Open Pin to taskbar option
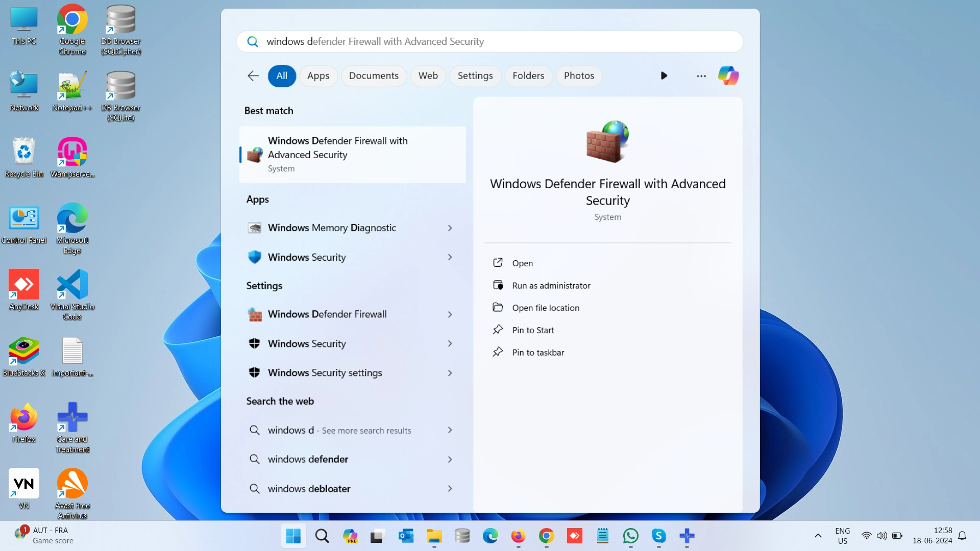 point(538,352)
